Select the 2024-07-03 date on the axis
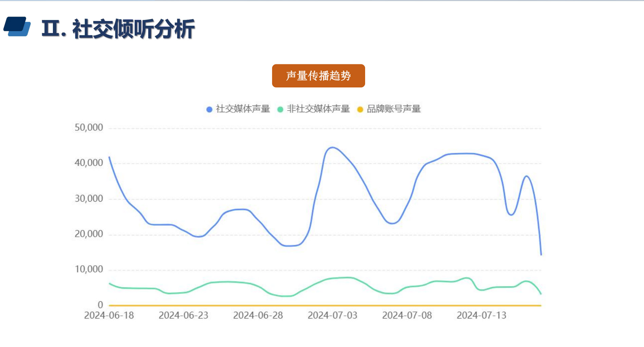 click(x=333, y=315)
